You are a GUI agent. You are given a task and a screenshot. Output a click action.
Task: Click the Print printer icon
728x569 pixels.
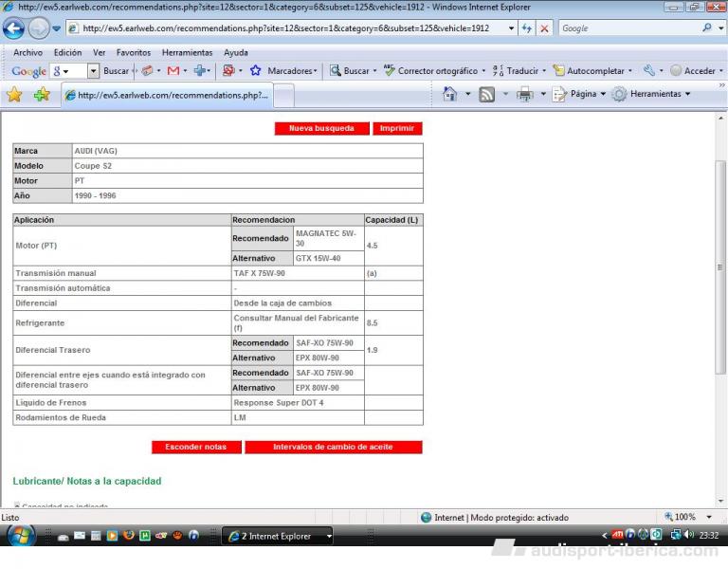[x=524, y=94]
